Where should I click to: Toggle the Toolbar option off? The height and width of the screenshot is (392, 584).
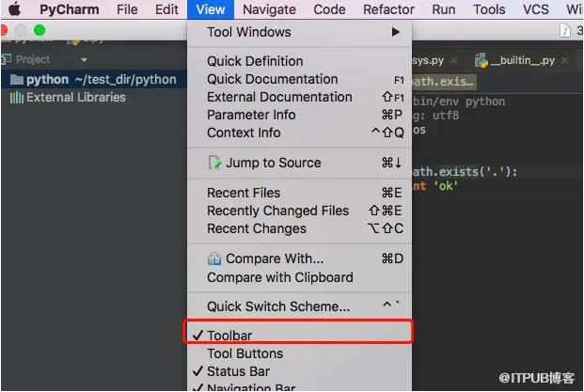pos(299,336)
